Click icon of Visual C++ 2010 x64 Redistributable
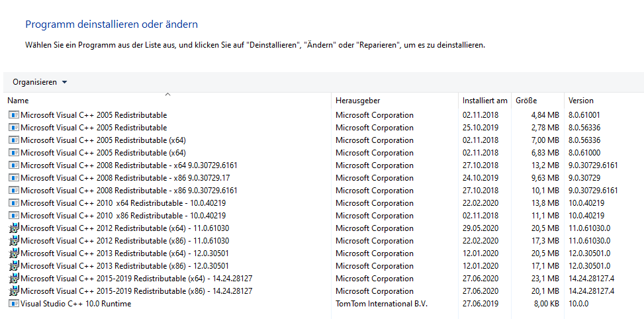The height and width of the screenshot is (319, 644). coord(14,203)
